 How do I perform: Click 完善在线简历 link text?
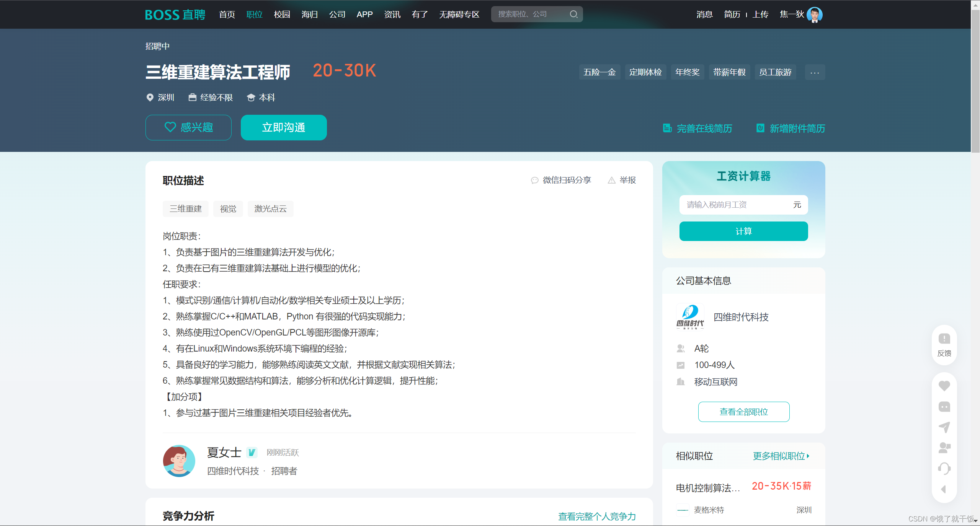(704, 129)
